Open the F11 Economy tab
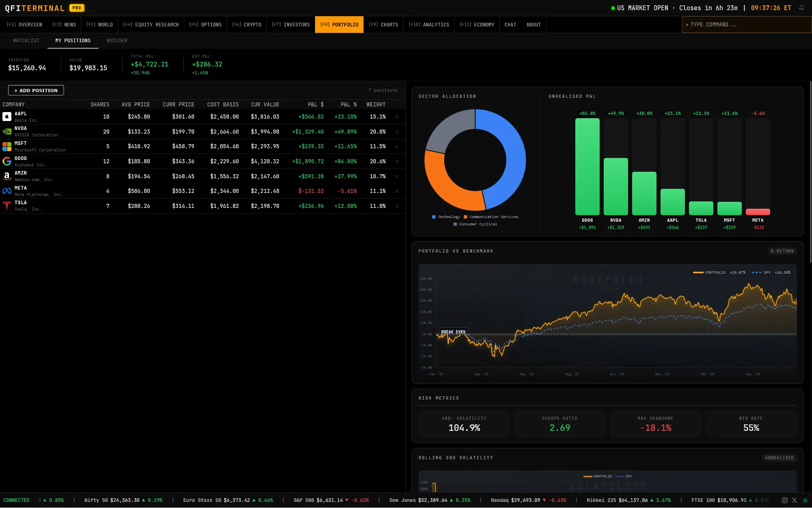 [477, 25]
